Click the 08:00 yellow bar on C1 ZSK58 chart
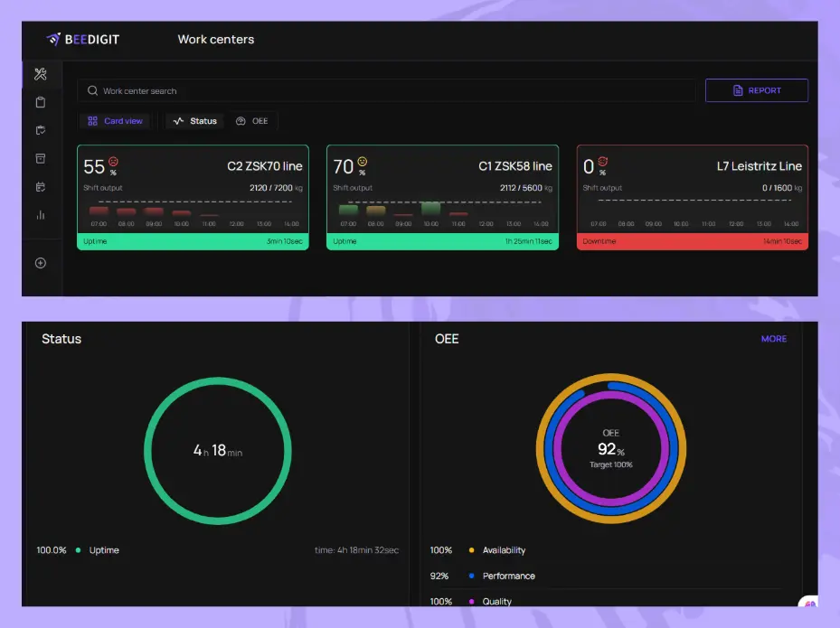The image size is (840, 628). coord(375,211)
